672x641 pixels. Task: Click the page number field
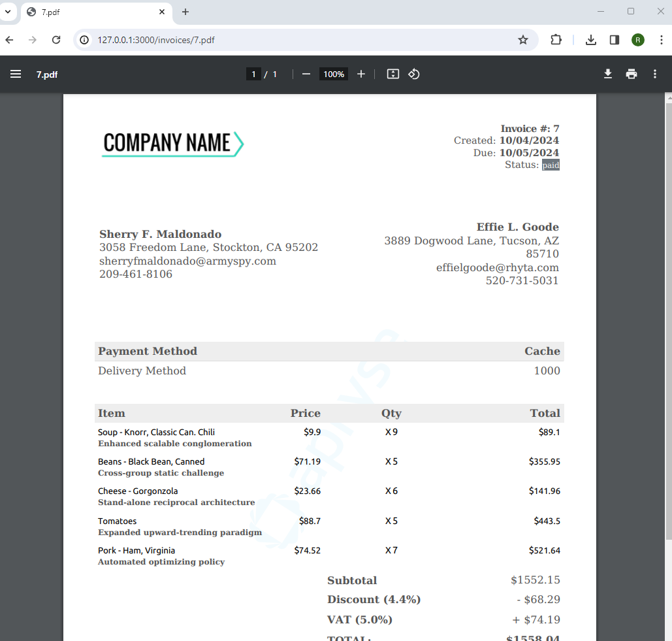(x=253, y=74)
